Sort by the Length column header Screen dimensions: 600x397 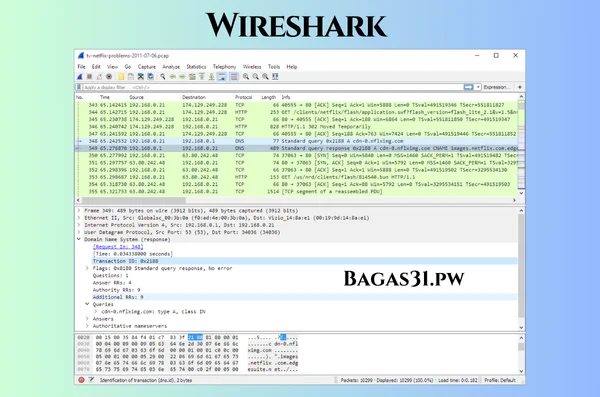(269, 97)
